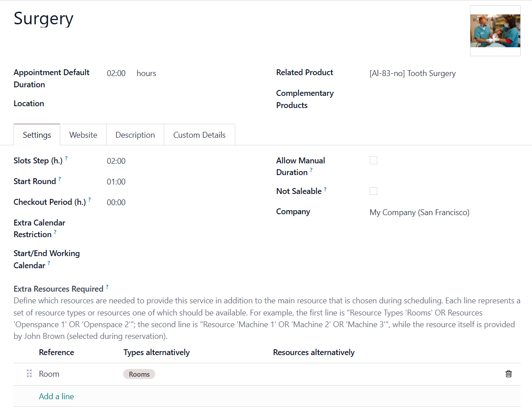Grab the drag handle beside Room row
The width and height of the screenshot is (532, 410).
[x=29, y=374]
